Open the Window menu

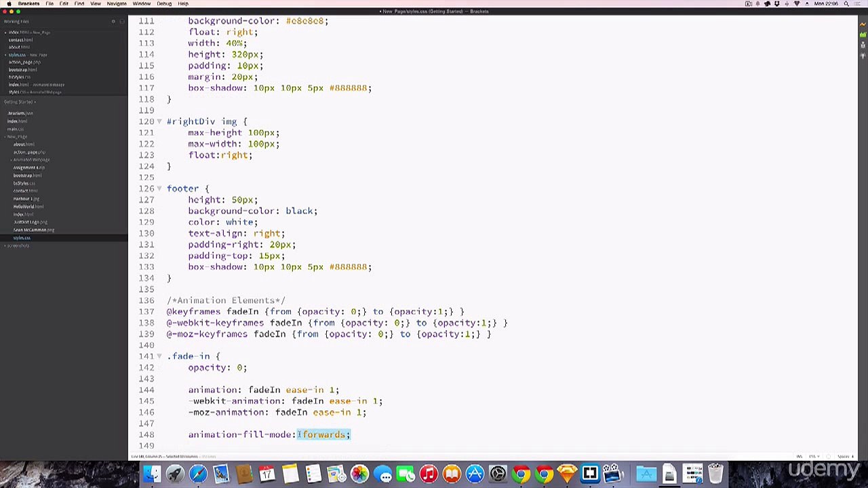142,3
